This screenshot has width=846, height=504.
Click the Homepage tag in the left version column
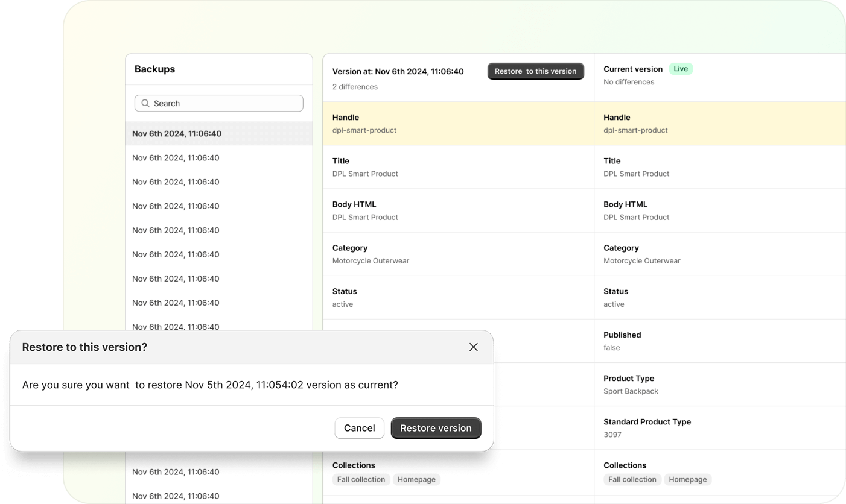[x=416, y=479]
